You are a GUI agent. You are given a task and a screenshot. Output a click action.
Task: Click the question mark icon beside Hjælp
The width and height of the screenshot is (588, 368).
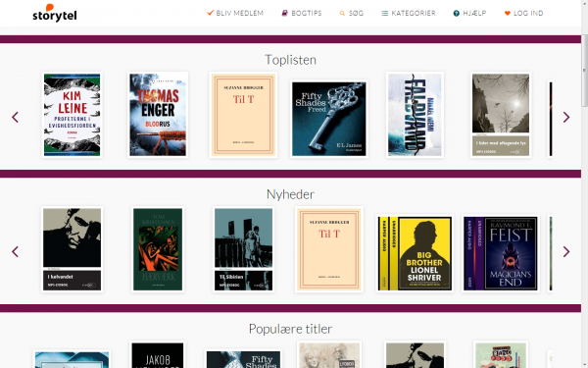click(457, 13)
